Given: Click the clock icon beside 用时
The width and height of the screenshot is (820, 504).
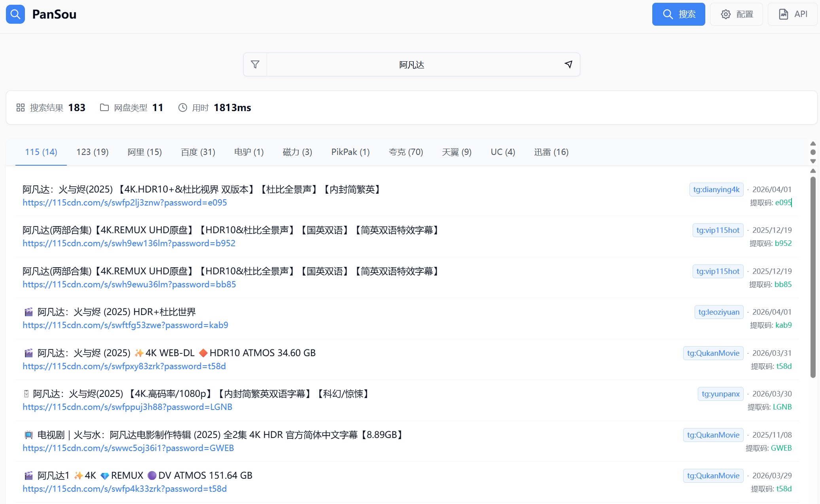Looking at the screenshot, I should click(182, 108).
